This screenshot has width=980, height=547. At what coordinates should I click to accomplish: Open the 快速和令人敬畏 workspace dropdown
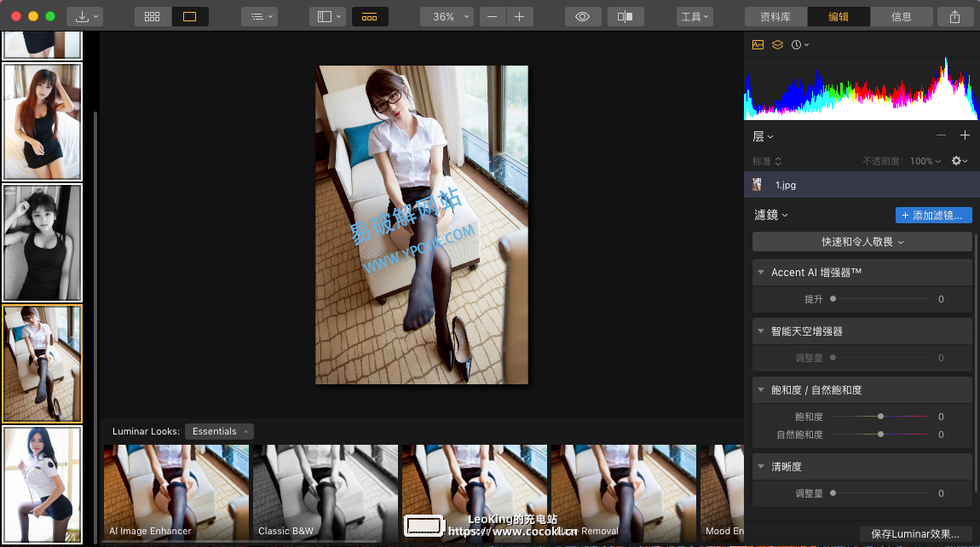tap(862, 242)
